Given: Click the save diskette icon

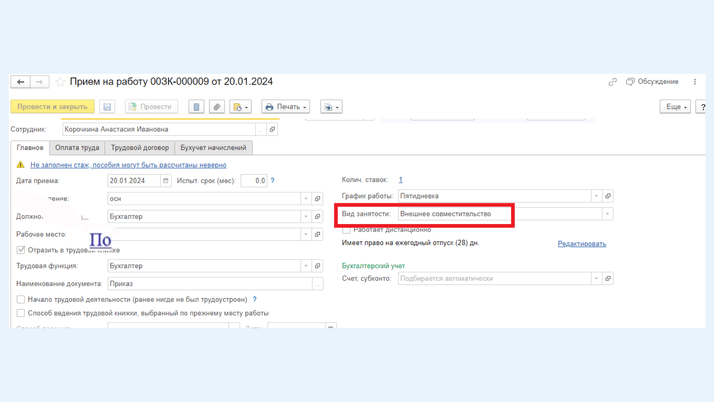Looking at the screenshot, I should click(x=107, y=107).
